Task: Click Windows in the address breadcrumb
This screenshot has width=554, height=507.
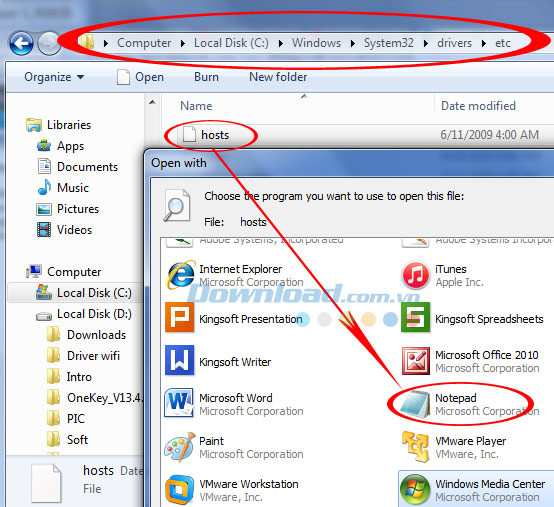Action: (x=316, y=43)
